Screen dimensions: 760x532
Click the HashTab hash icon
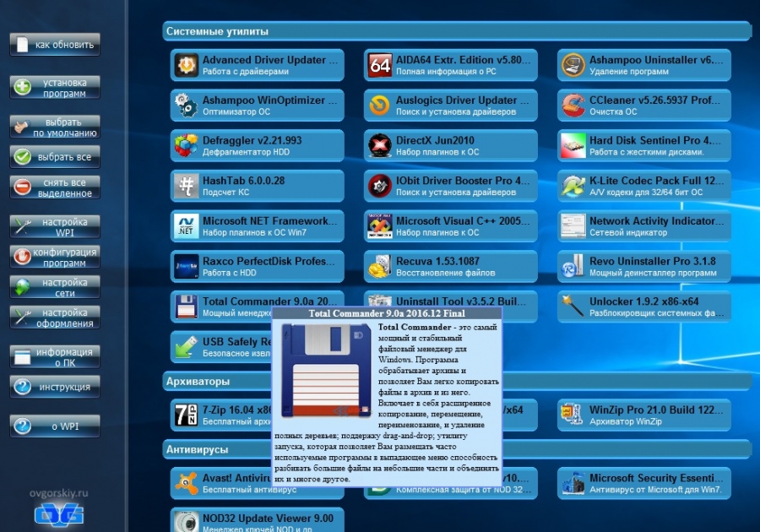pos(186,186)
